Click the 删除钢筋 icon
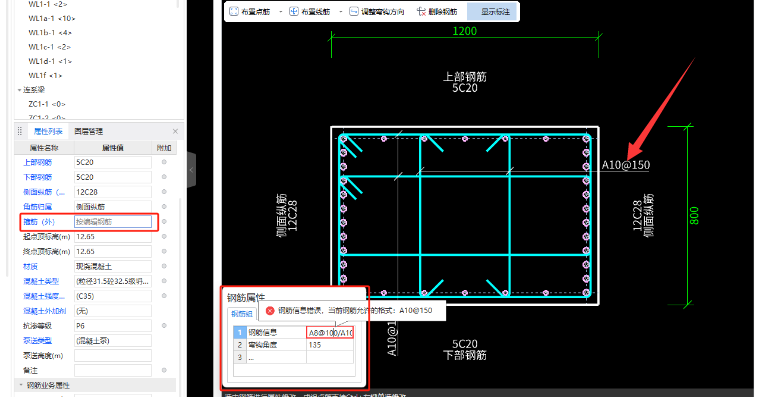Viewport: 781px width, 397px height. [421, 11]
